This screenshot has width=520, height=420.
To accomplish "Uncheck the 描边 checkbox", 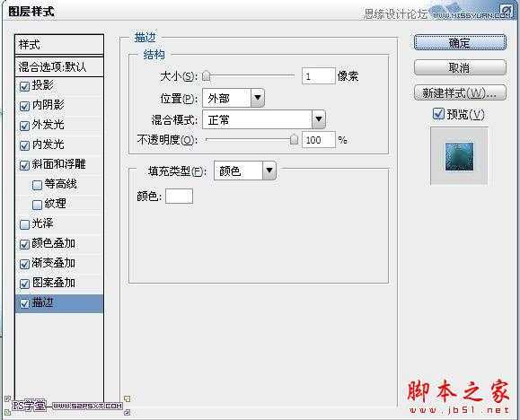I will point(24,303).
